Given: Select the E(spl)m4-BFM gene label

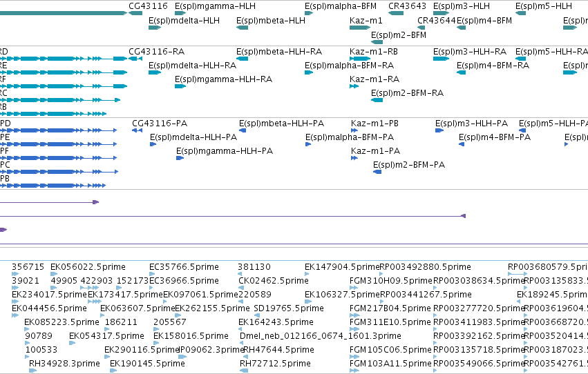Looking at the screenshot, I should click(x=484, y=21).
